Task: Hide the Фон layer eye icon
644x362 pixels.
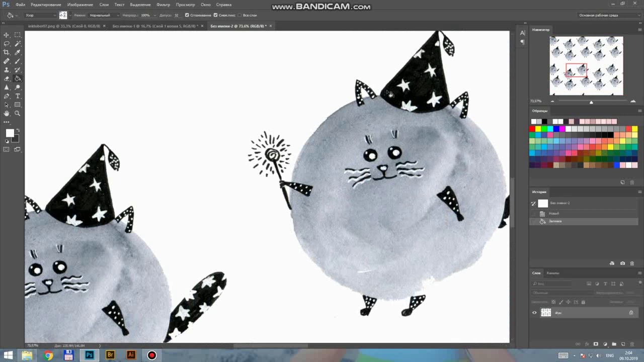Action: [x=534, y=313]
